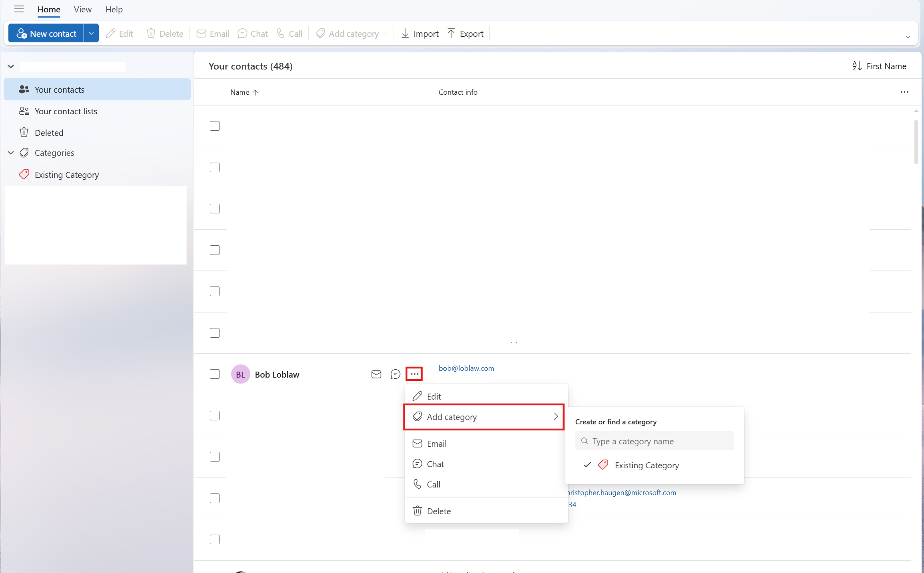Open email icon on Bob Loblaw's row
Screen dimensions: 924x573
376,374
